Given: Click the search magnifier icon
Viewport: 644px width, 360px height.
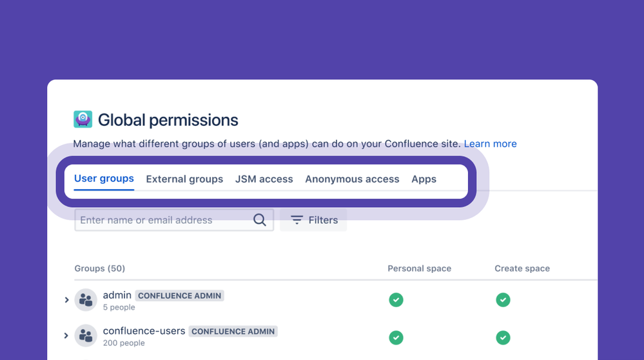Looking at the screenshot, I should 260,220.
